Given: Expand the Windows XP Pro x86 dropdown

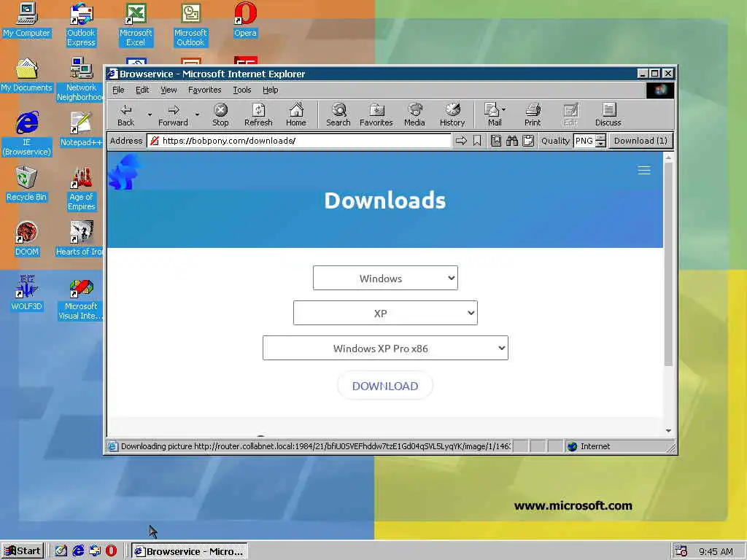Looking at the screenshot, I should tap(385, 348).
